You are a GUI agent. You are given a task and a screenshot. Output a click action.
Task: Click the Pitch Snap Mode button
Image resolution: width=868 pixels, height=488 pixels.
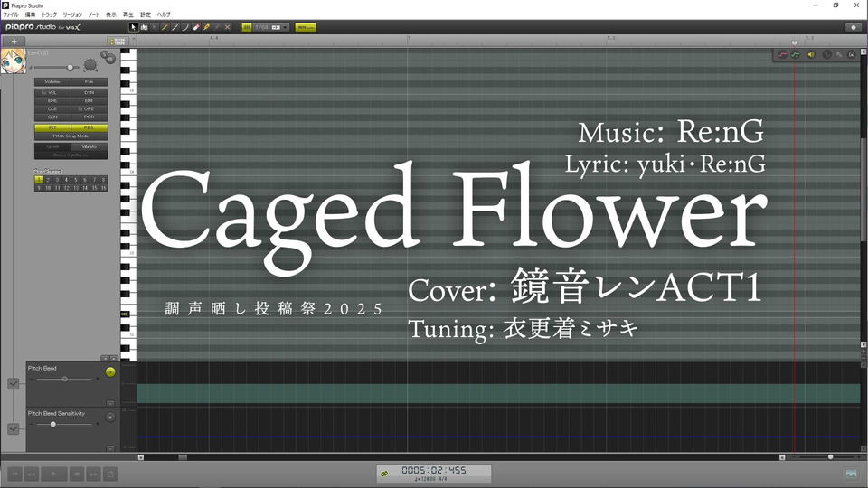[71, 136]
